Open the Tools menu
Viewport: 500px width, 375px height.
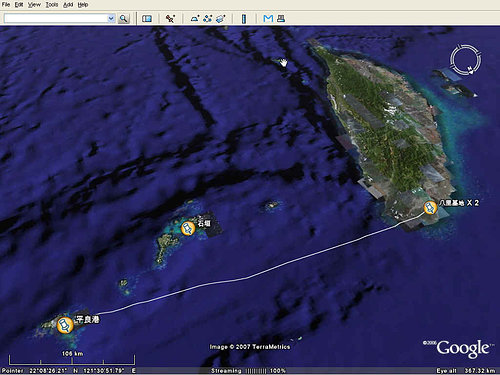(x=52, y=5)
